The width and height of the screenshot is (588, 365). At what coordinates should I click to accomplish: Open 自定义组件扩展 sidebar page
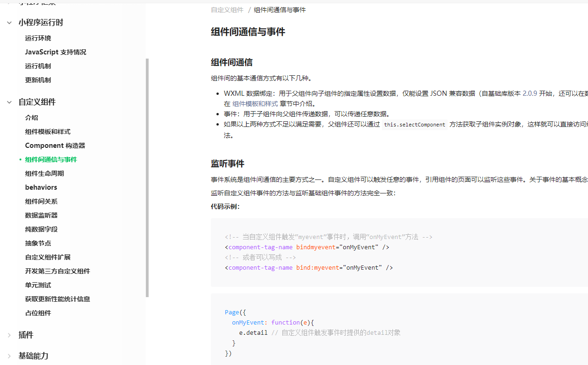click(x=48, y=257)
